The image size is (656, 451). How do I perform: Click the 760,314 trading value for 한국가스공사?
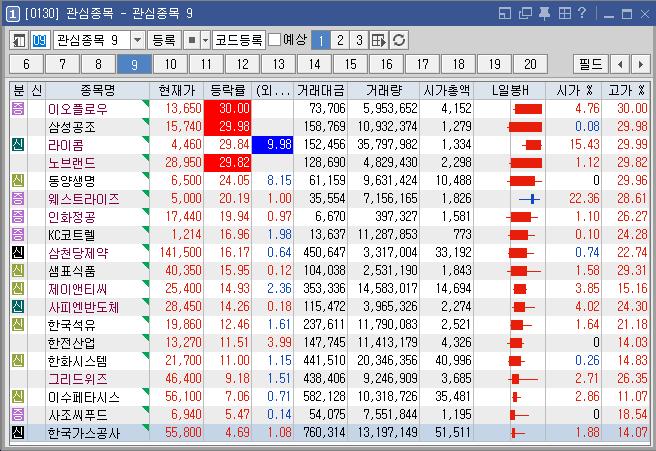pos(325,433)
